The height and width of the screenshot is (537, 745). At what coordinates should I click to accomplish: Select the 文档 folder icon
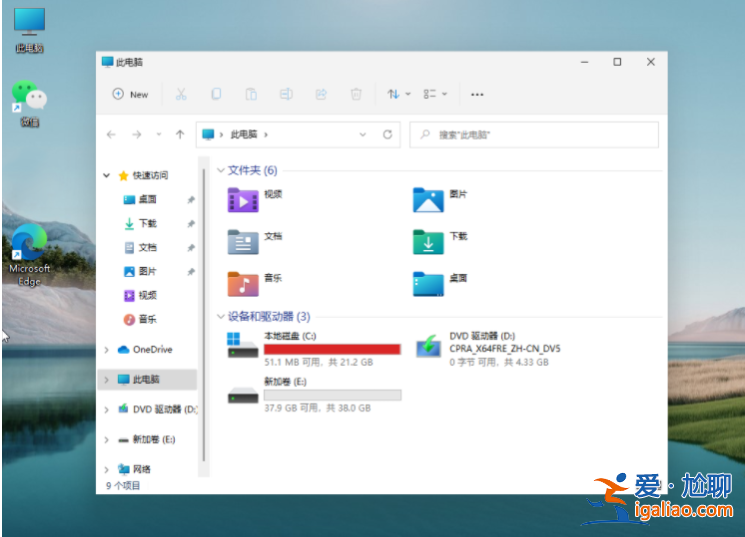point(243,242)
